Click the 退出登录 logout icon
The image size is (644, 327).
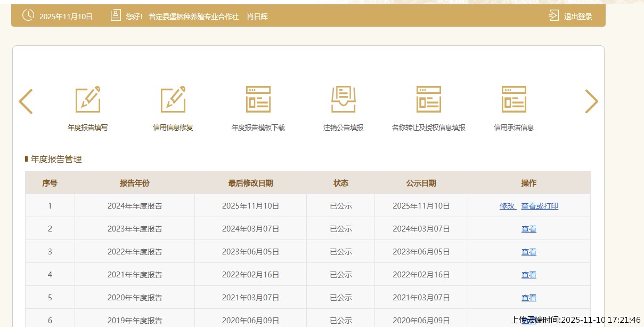click(554, 15)
